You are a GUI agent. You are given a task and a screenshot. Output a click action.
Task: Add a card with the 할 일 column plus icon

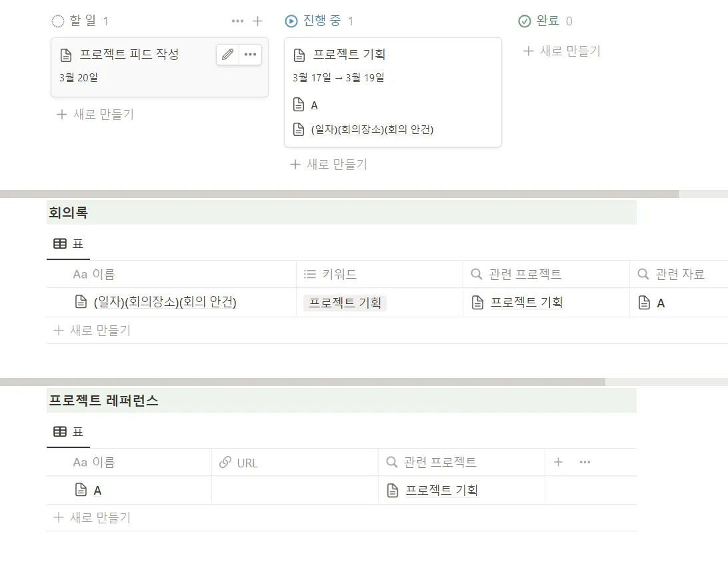258,21
